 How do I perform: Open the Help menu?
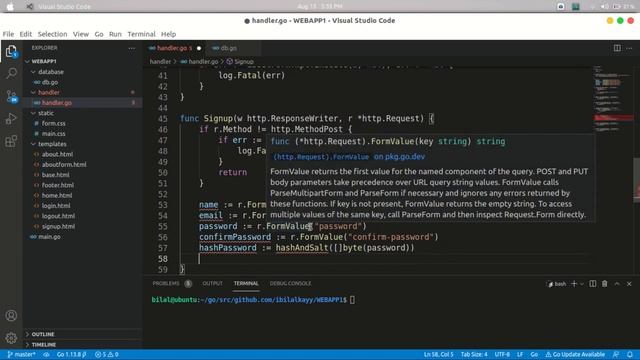[x=168, y=34]
